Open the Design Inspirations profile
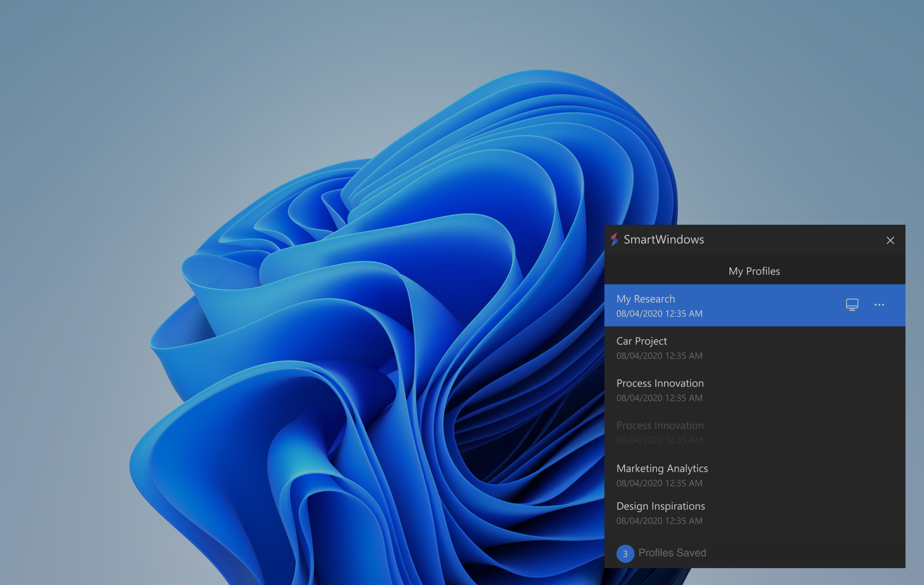 661,506
